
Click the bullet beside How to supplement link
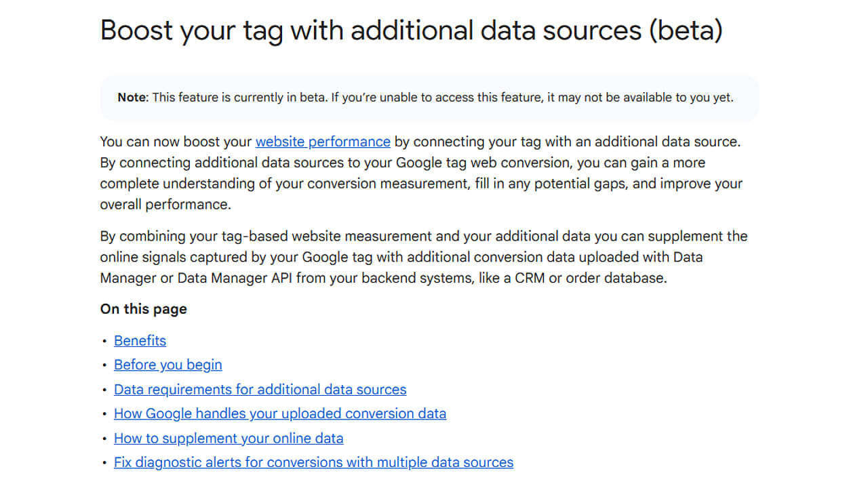tap(104, 439)
